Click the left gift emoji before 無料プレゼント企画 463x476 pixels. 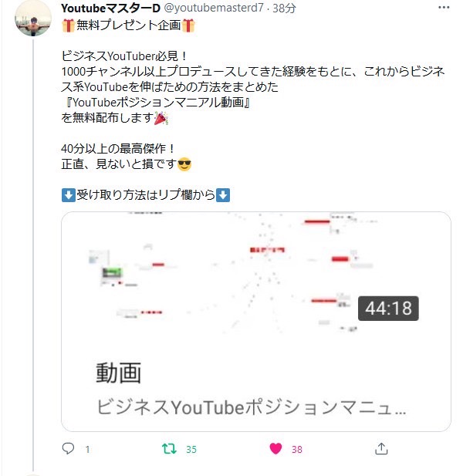pyautogui.click(x=69, y=25)
